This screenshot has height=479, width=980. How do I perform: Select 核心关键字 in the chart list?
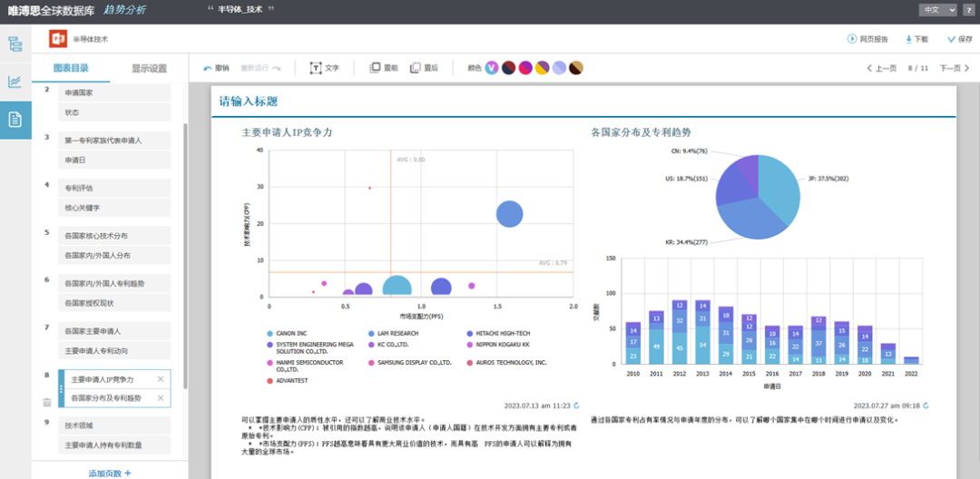[x=114, y=208]
